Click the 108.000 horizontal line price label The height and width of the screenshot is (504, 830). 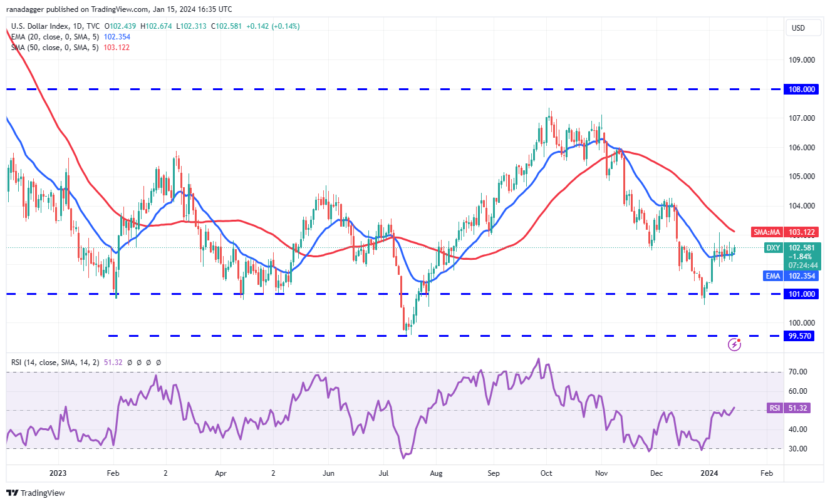tap(802, 90)
